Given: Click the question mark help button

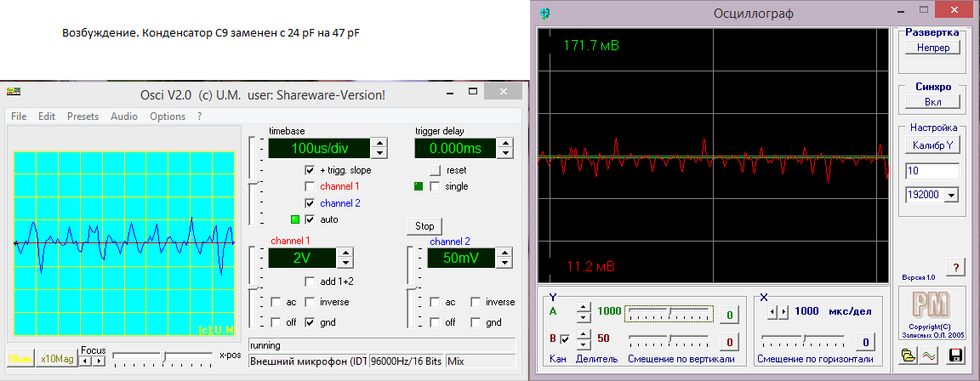Looking at the screenshot, I should [x=955, y=268].
